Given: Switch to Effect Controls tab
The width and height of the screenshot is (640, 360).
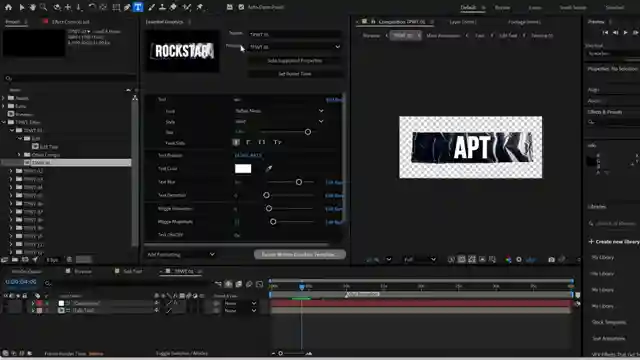Looking at the screenshot, I should [x=70, y=22].
